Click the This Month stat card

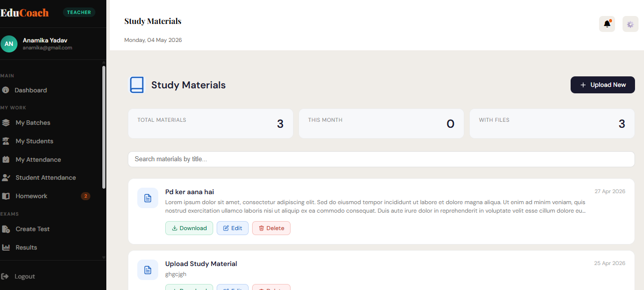click(381, 123)
